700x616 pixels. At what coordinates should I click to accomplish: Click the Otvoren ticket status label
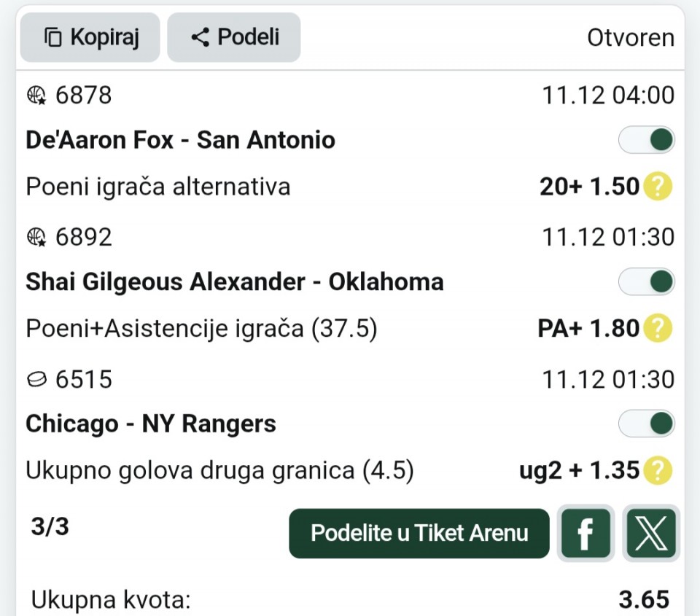[631, 38]
